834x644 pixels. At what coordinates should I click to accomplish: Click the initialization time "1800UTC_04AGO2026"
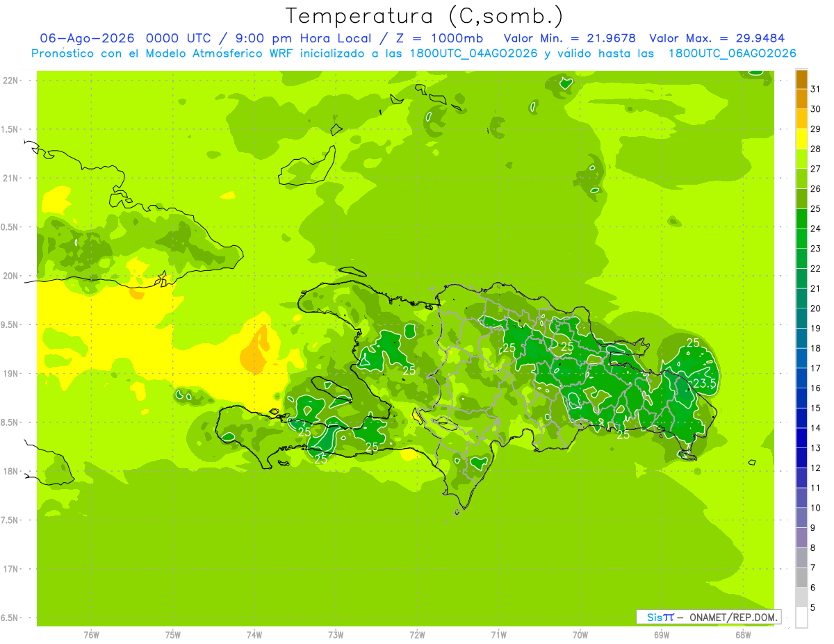click(x=473, y=53)
